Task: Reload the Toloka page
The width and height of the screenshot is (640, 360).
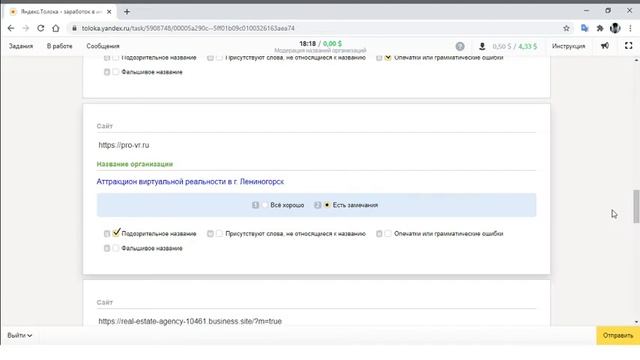Action: tap(40, 28)
